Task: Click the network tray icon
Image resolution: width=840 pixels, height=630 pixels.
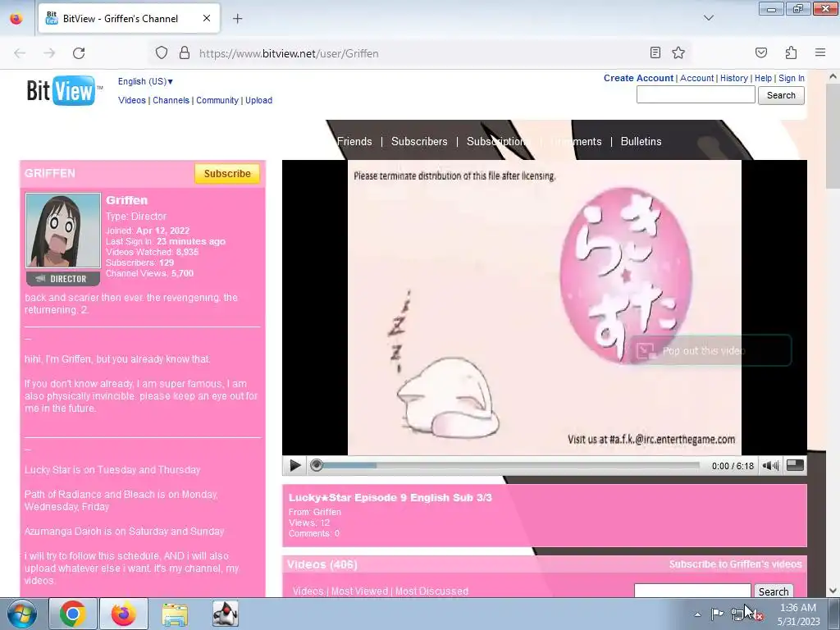Action: click(x=739, y=614)
